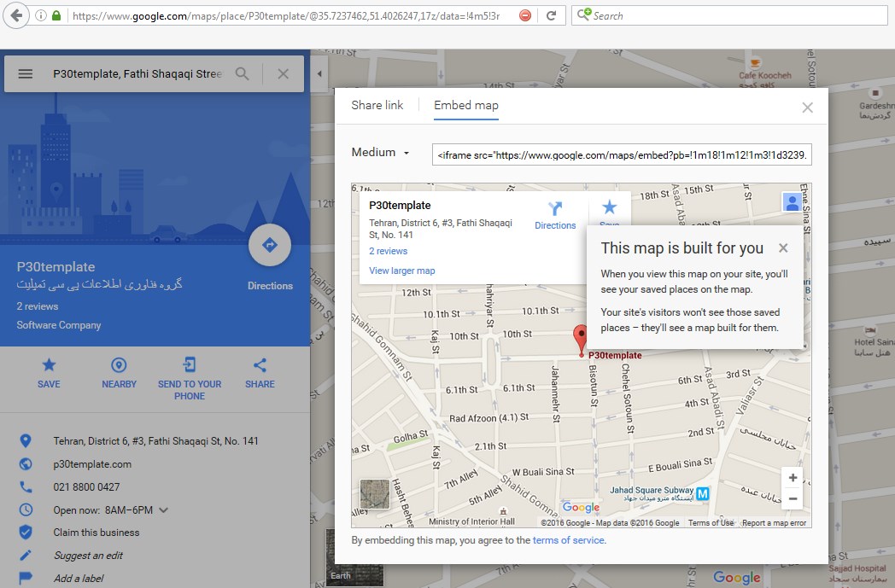
Task: Save the place with star icon
Action: [49, 374]
